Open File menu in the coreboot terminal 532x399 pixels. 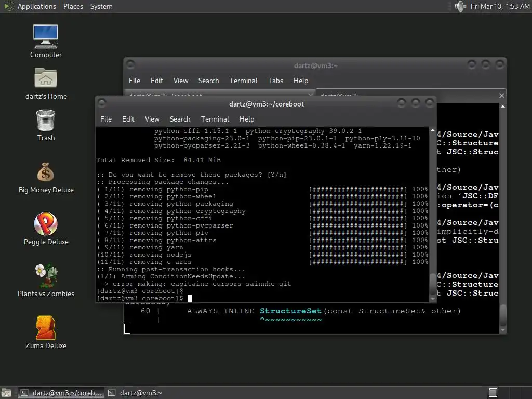click(106, 119)
